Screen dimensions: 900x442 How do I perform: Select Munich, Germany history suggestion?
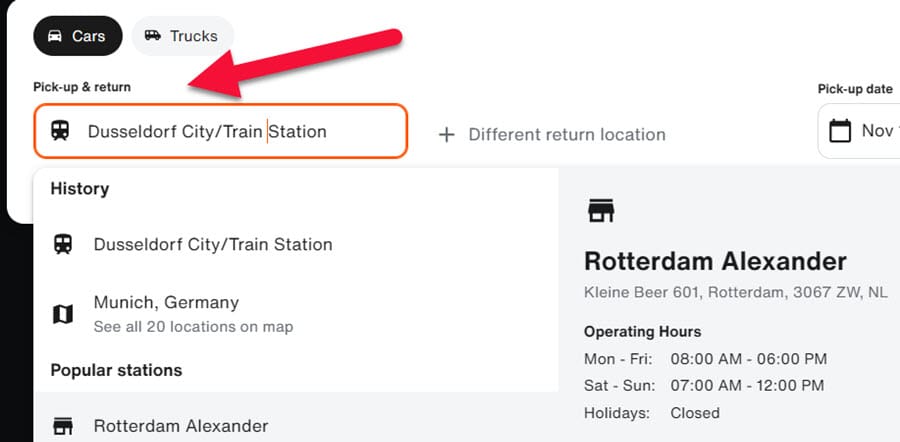point(166,302)
